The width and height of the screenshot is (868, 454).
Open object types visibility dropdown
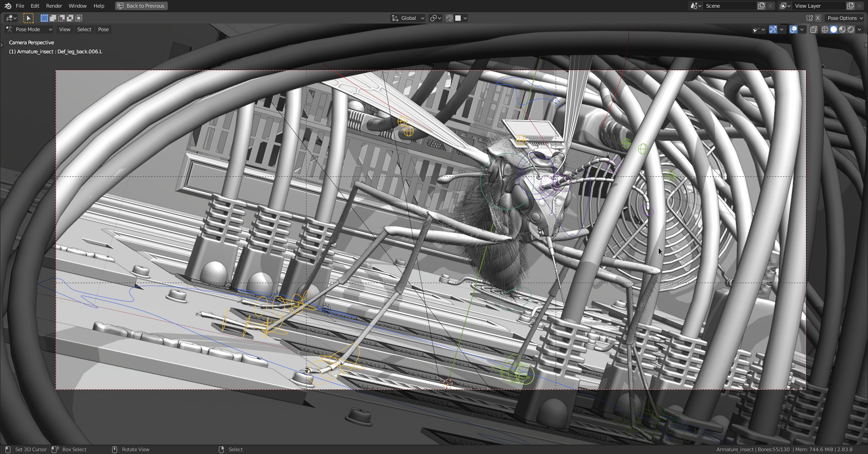pos(759,29)
